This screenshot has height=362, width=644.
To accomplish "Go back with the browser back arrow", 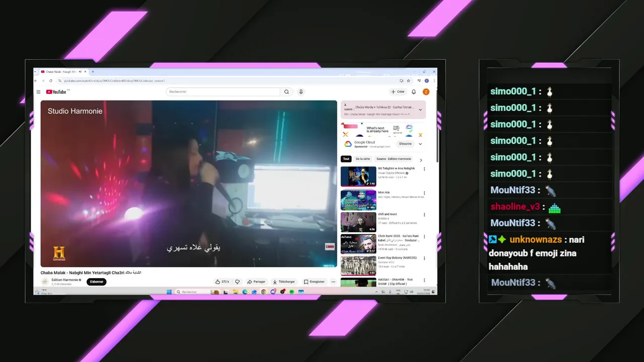I will coord(36,80).
